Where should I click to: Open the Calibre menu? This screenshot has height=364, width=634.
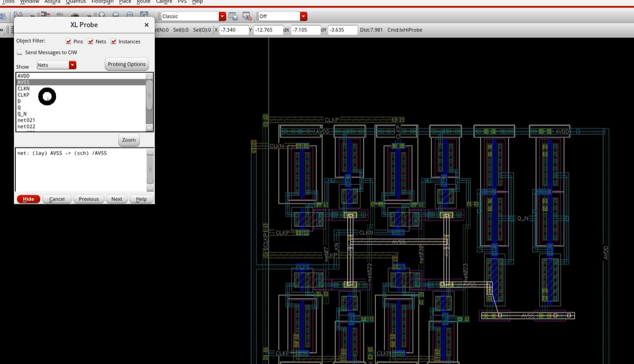tap(164, 2)
